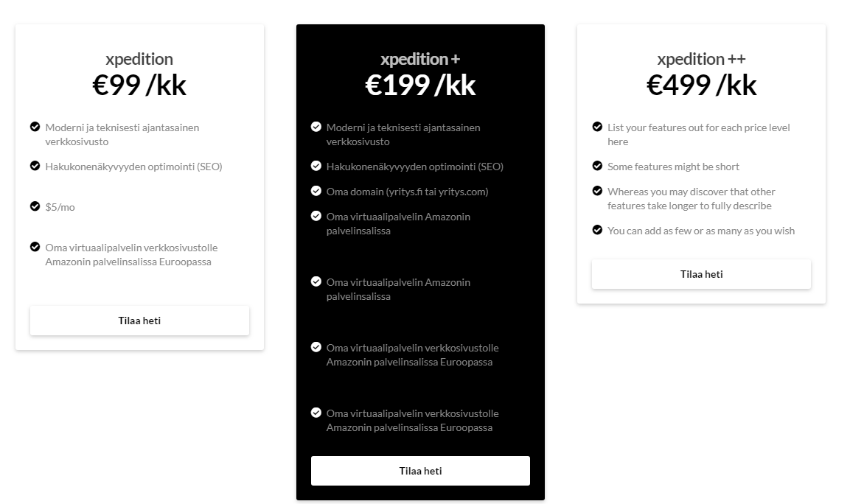This screenshot has width=850, height=504.
Task: Select "Moderni ja teknisesti" checkmark in €99 card
Action: pyautogui.click(x=35, y=127)
